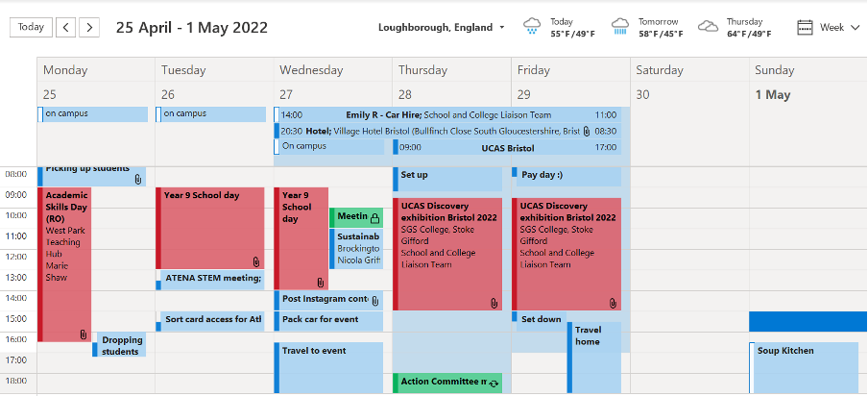Open the Soup Kitchen event
Image resolution: width=868 pixels, height=396 pixels.
[x=805, y=365]
